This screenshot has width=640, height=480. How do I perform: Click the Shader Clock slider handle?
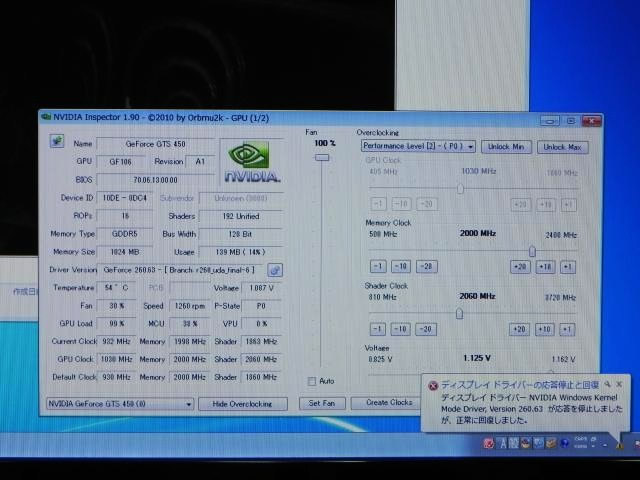tap(459, 313)
